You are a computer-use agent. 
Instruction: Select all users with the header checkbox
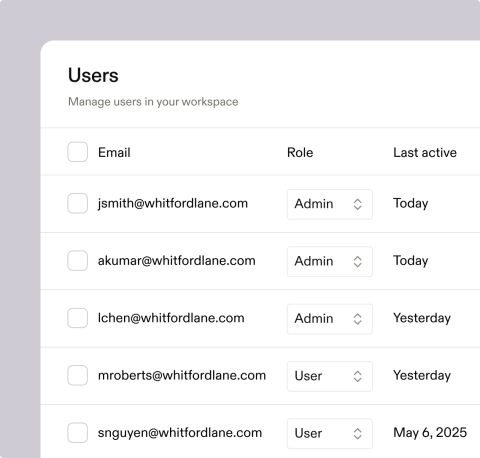pyautogui.click(x=77, y=152)
